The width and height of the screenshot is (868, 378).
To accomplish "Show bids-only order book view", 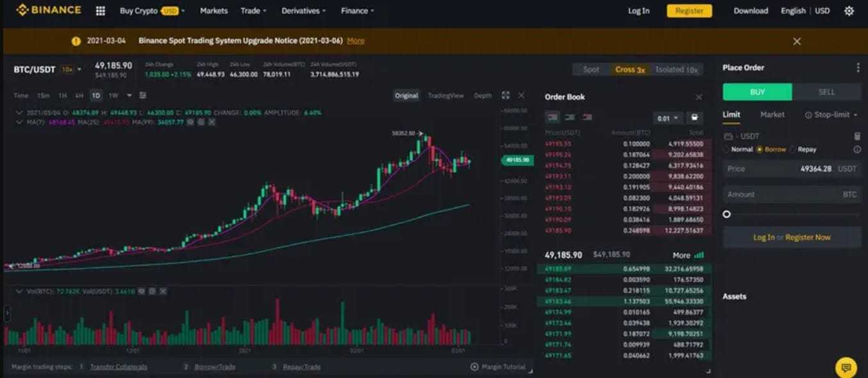I will (x=569, y=117).
